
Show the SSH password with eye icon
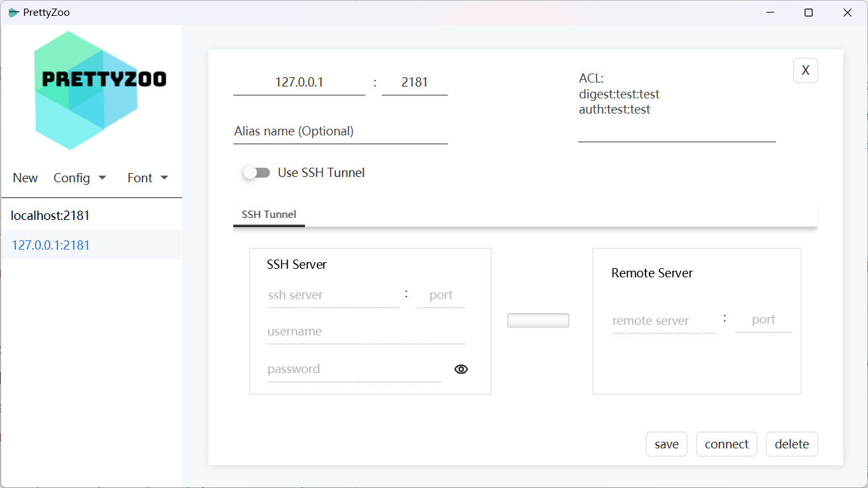tap(461, 369)
